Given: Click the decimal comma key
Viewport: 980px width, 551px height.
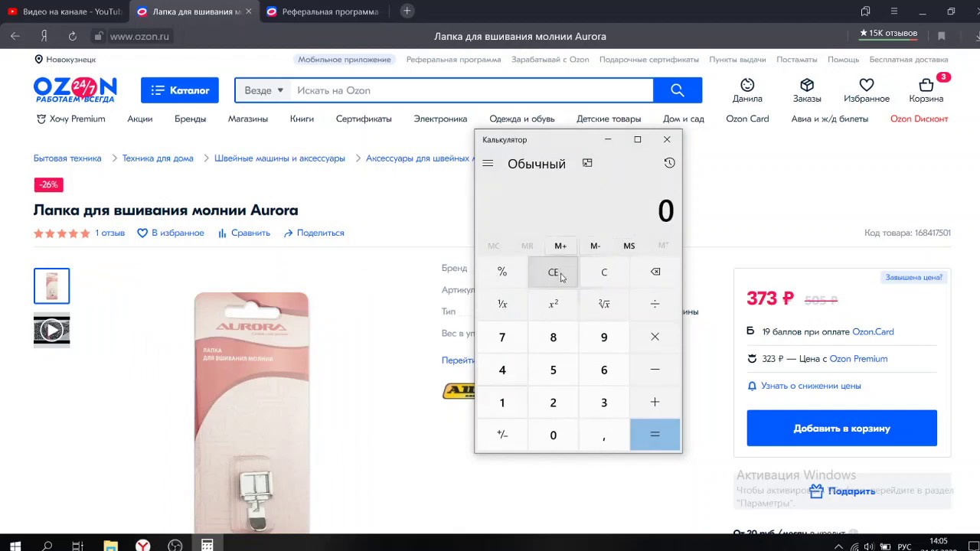Looking at the screenshot, I should click(604, 435).
